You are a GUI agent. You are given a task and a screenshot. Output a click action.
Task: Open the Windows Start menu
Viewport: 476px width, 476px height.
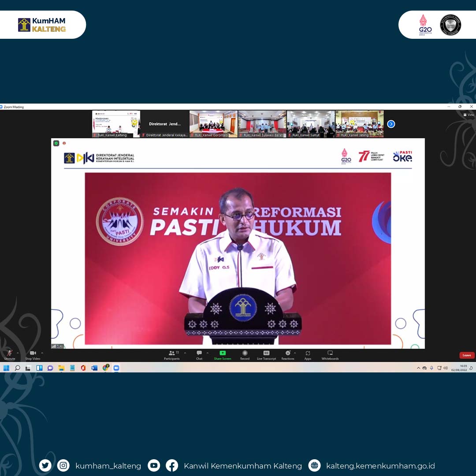[x=6, y=368]
